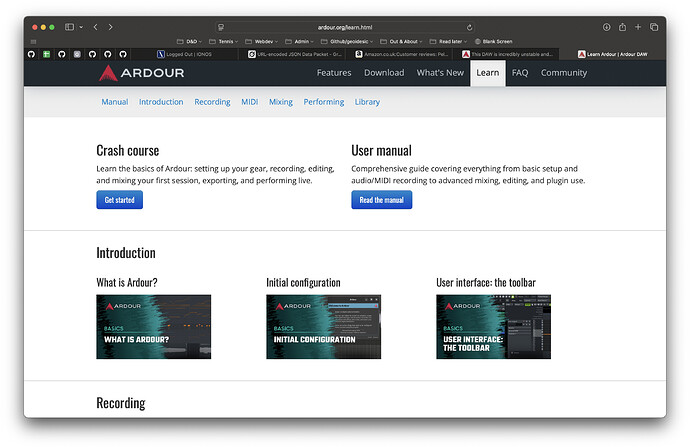Click the Ardour logo in the header
The width and height of the screenshot is (690, 448).
[140, 73]
